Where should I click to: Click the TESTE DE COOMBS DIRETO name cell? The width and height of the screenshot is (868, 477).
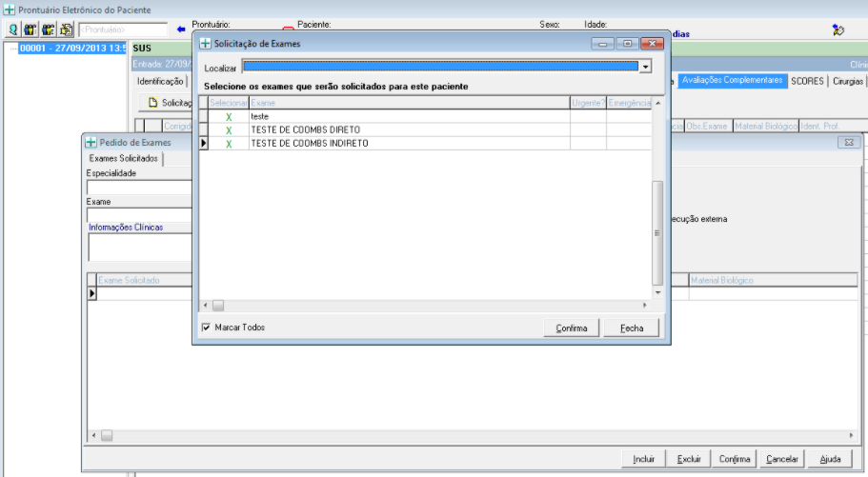pyautogui.click(x=410, y=130)
